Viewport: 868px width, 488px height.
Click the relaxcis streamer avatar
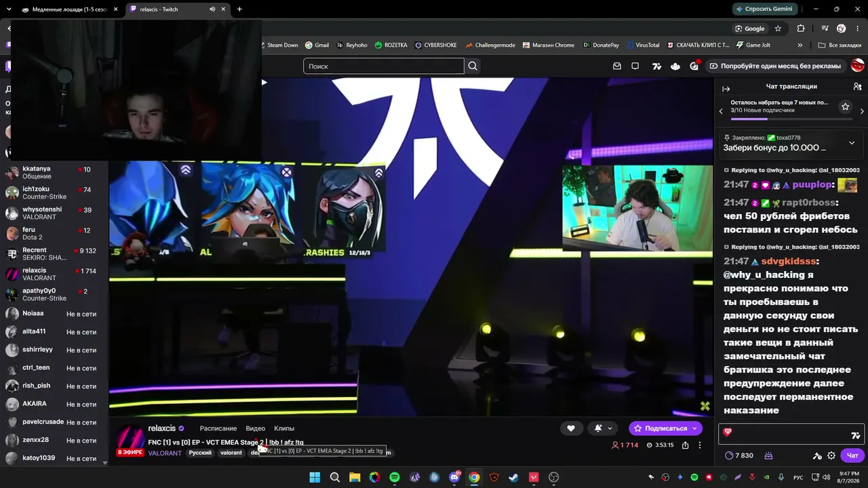130,439
